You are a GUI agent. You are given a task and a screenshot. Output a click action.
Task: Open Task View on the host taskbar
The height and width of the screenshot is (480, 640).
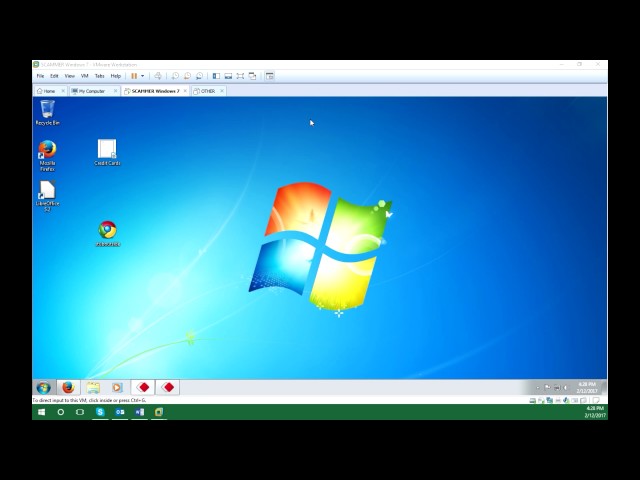80,412
